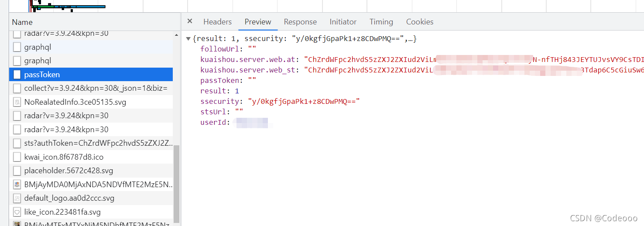Click the scrollbar thumb of the request list
The width and height of the screenshot is (644, 226).
tap(176, 183)
